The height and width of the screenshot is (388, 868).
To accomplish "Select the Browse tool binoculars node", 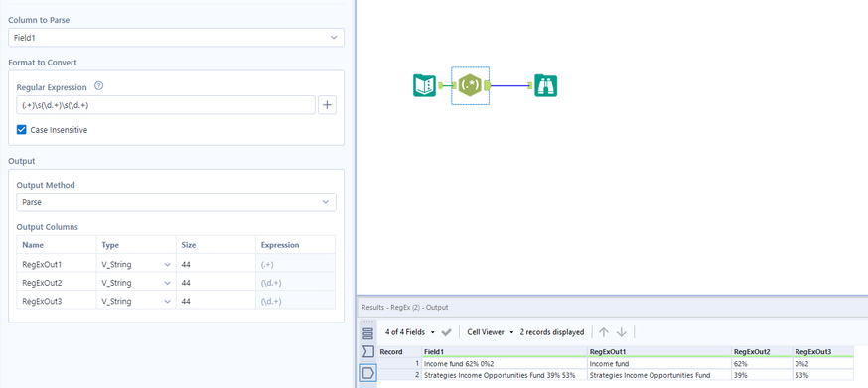I will (x=546, y=85).
